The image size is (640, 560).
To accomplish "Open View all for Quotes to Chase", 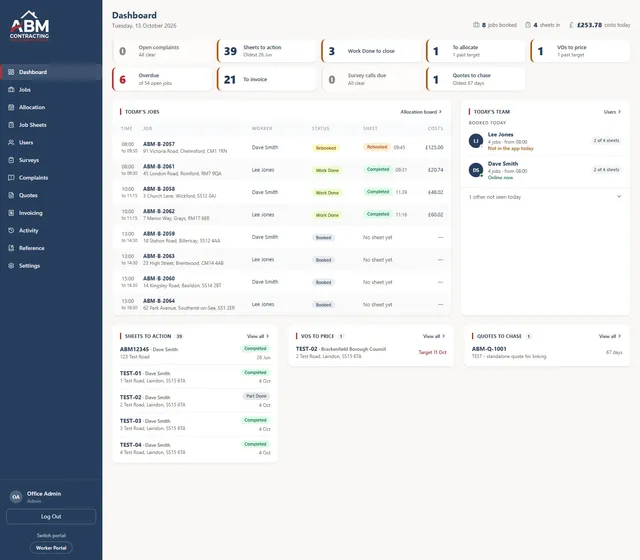I will point(610,336).
